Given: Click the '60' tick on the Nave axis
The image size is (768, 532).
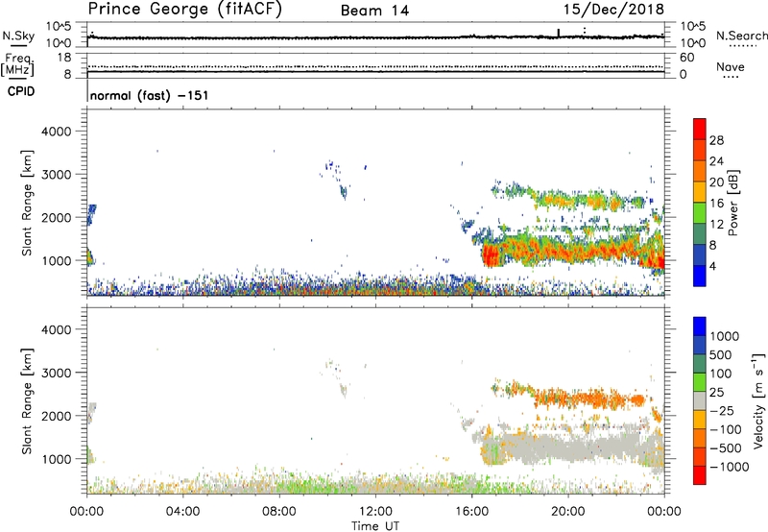Looking at the screenshot, I should tap(686, 58).
